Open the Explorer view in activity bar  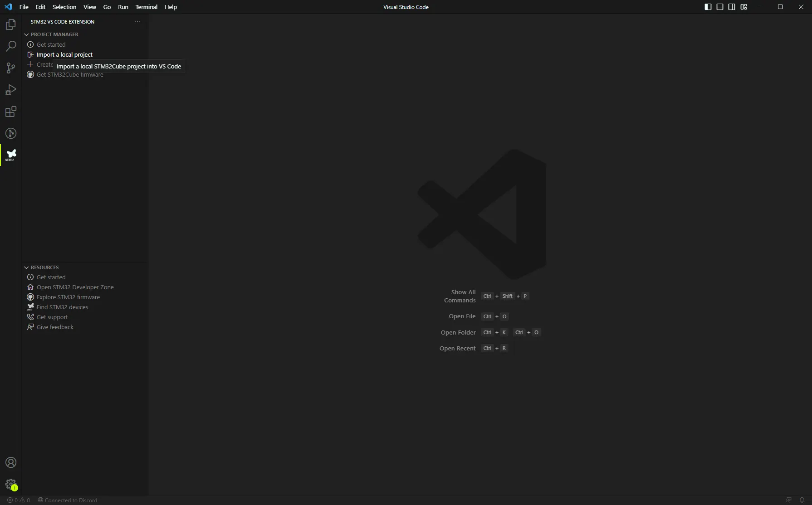click(x=11, y=24)
